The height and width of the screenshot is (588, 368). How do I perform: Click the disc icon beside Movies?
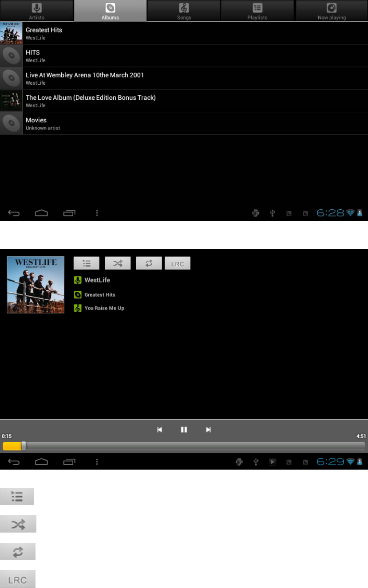pyautogui.click(x=11, y=123)
